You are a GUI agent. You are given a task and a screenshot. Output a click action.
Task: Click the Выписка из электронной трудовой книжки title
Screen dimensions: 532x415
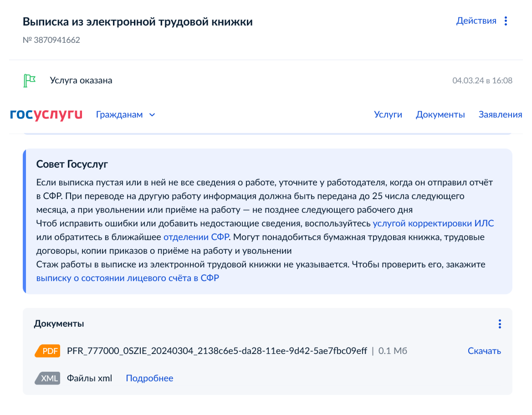click(138, 22)
